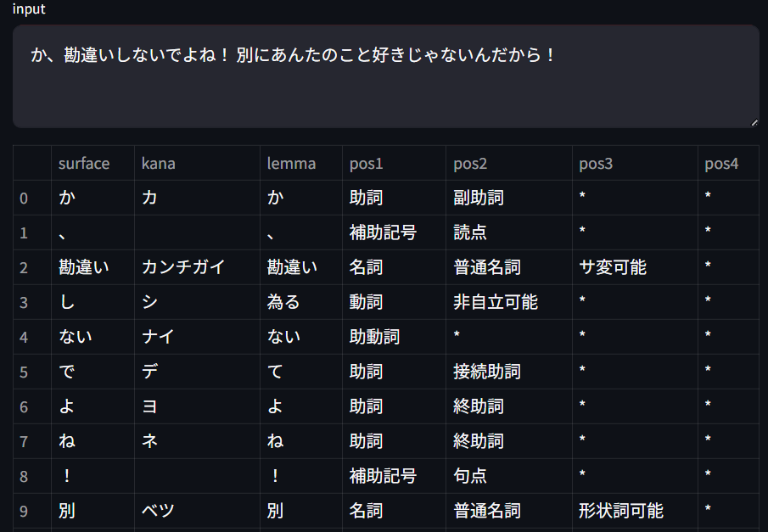This screenshot has height=532, width=768.
Task: Click row index 0 cell
Action: [32, 198]
